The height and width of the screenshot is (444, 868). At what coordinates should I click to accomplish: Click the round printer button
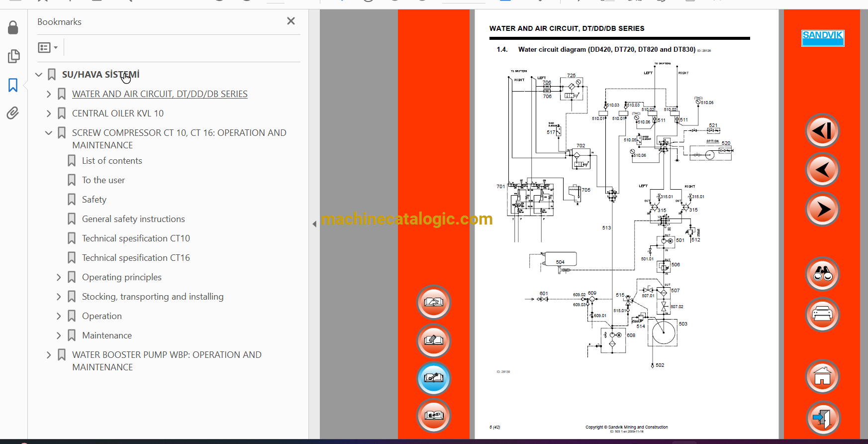pos(822,314)
